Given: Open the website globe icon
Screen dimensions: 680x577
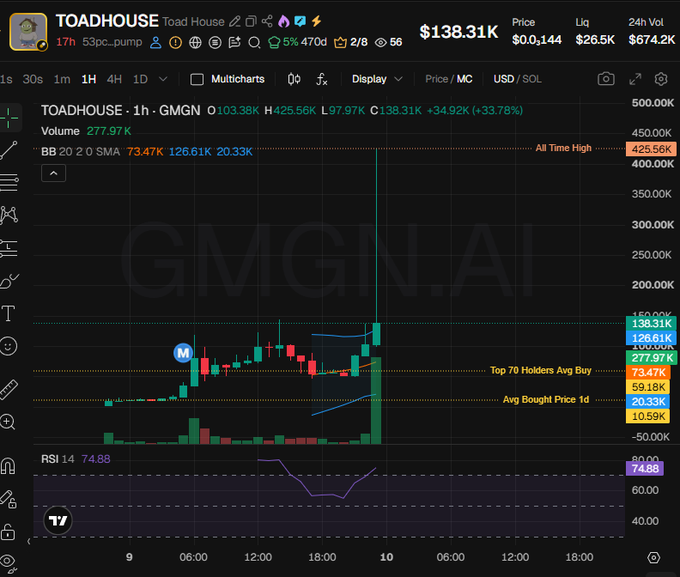Looking at the screenshot, I should (195, 43).
